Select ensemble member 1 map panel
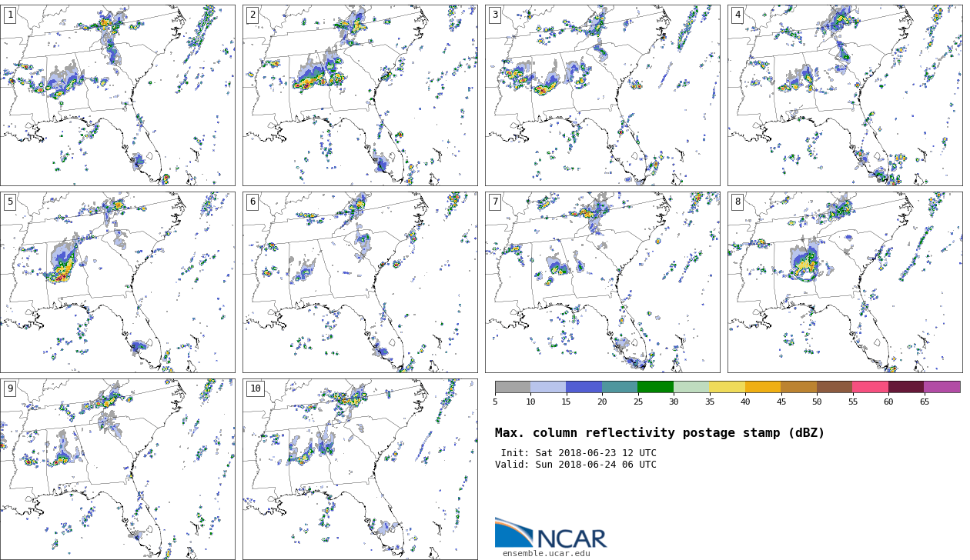The width and height of the screenshot is (970, 560). 118,95
